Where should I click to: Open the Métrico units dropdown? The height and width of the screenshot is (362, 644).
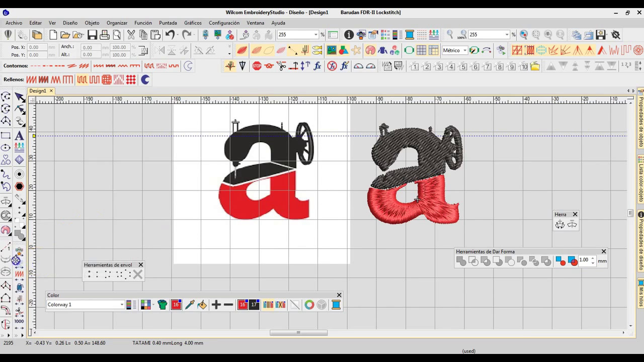pos(464,50)
